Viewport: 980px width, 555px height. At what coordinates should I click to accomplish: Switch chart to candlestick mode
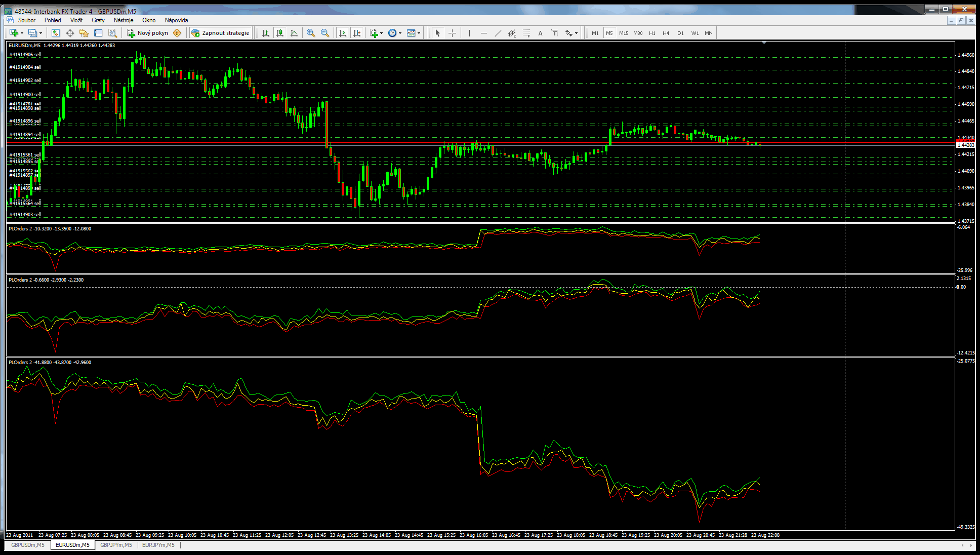point(280,33)
